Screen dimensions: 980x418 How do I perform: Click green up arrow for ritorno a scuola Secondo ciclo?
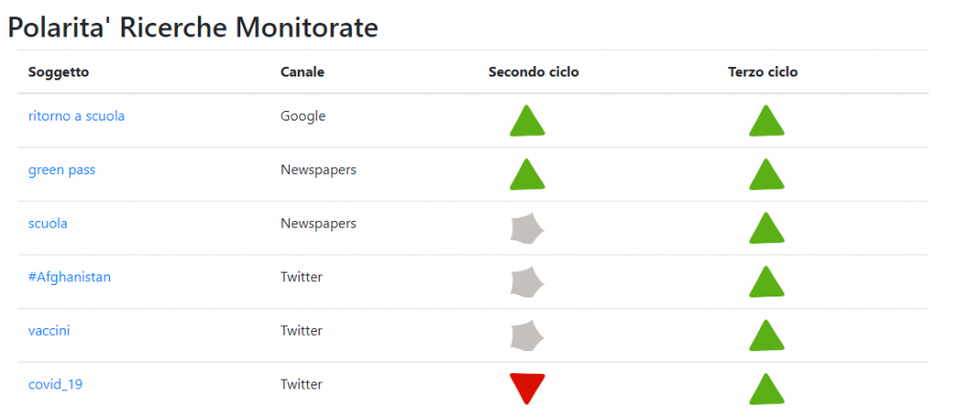tap(527, 121)
